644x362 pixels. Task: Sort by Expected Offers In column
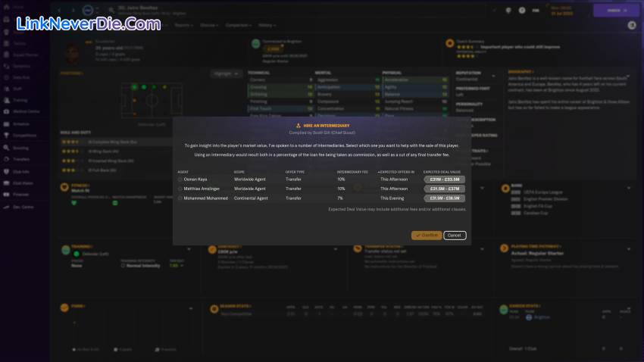(x=394, y=172)
